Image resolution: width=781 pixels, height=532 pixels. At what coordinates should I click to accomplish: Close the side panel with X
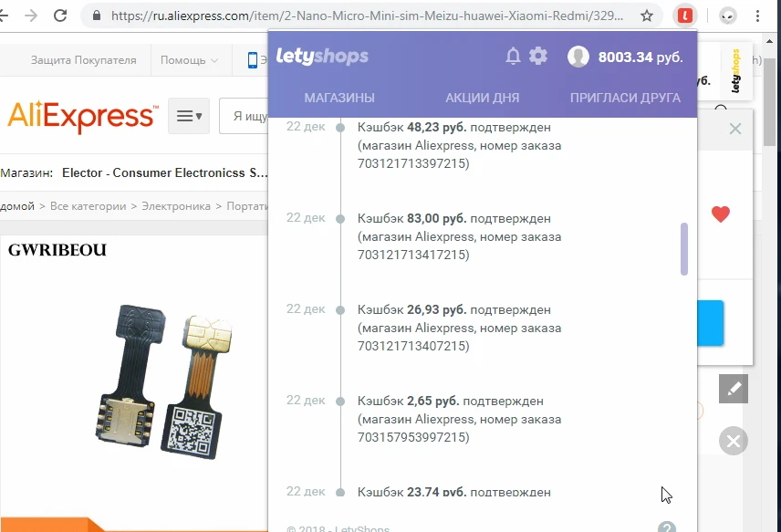tap(735, 129)
